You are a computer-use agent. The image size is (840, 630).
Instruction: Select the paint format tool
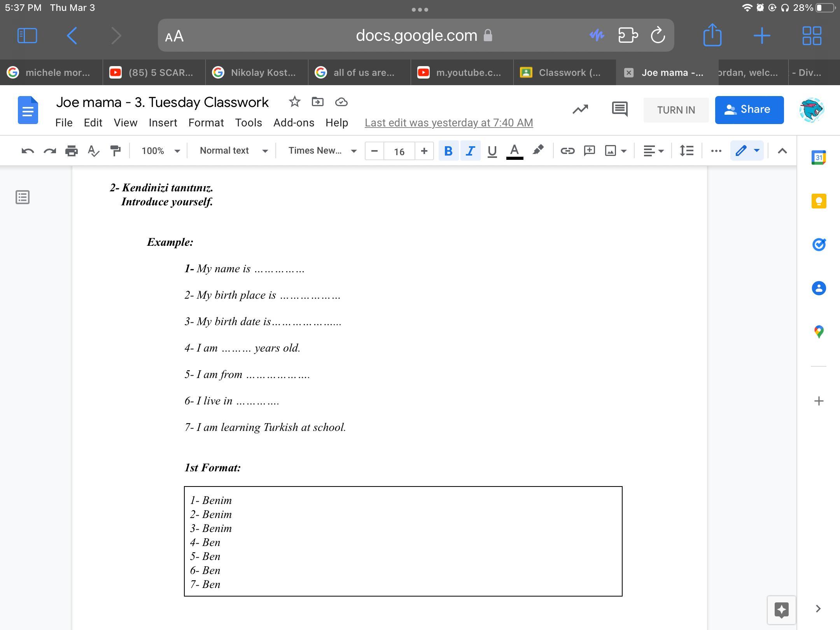pyautogui.click(x=115, y=151)
